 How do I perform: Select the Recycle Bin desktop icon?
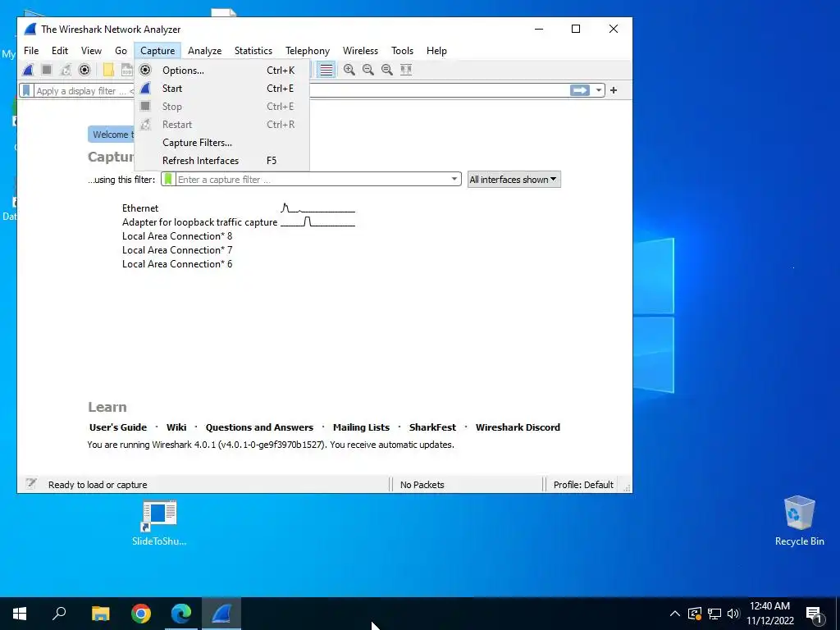pos(799,521)
